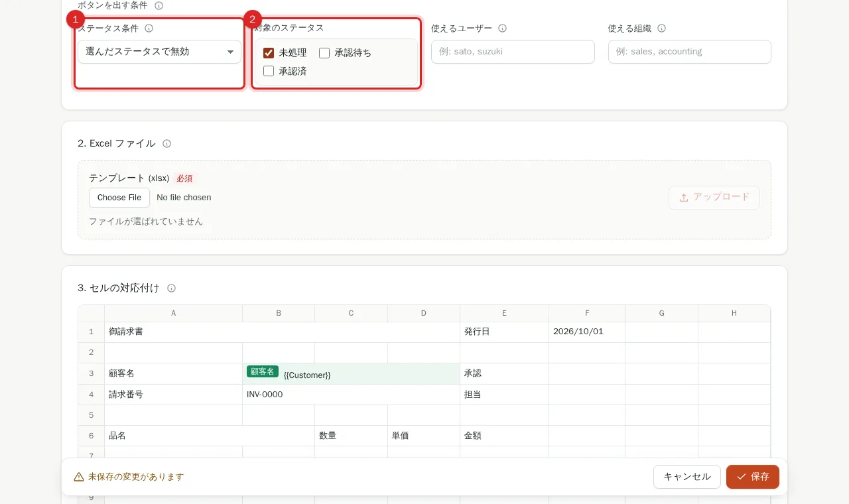
Task: Click info icon next to ステータス条件
Action: coord(149,29)
